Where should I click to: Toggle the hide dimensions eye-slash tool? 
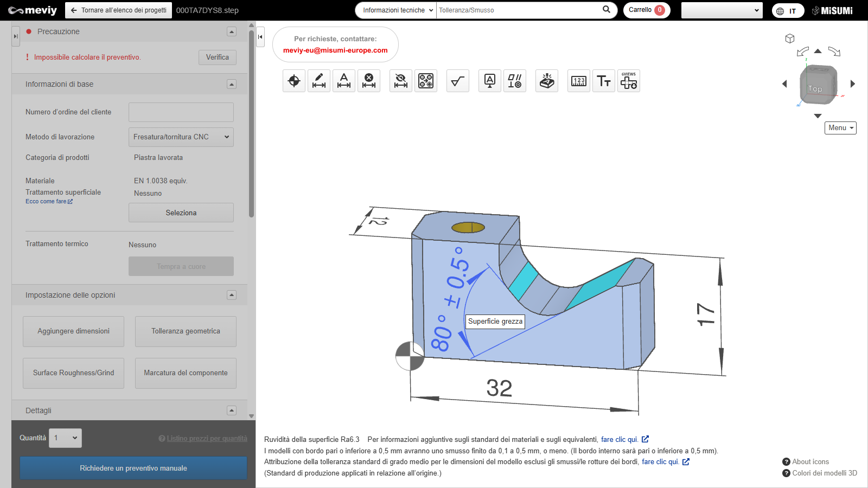click(x=401, y=81)
